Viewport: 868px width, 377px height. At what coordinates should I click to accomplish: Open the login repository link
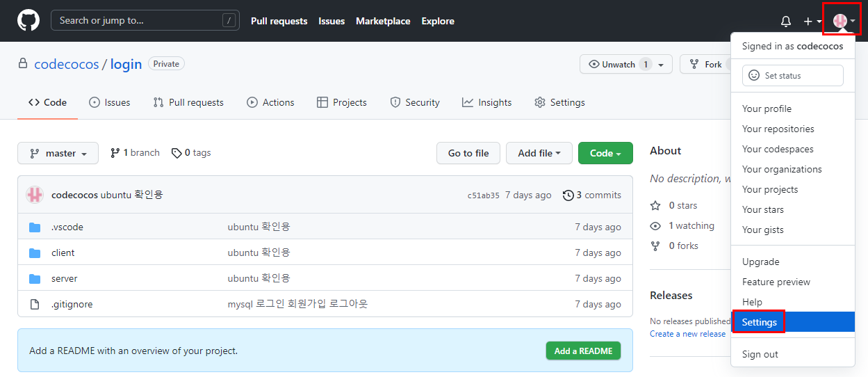coord(126,64)
